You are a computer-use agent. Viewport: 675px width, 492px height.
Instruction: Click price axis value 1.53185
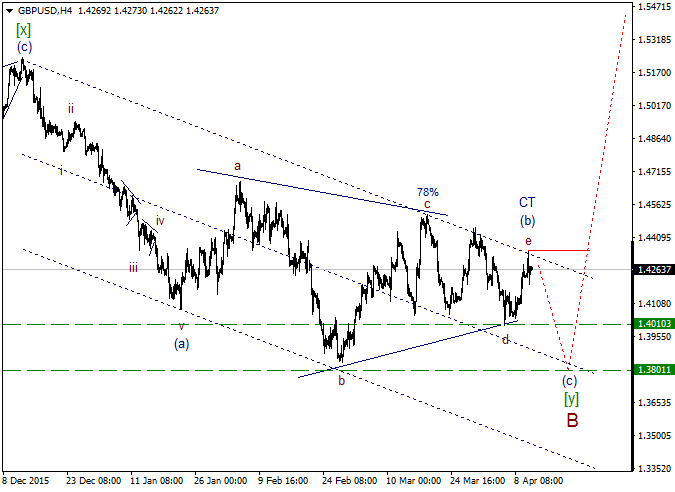click(x=654, y=40)
